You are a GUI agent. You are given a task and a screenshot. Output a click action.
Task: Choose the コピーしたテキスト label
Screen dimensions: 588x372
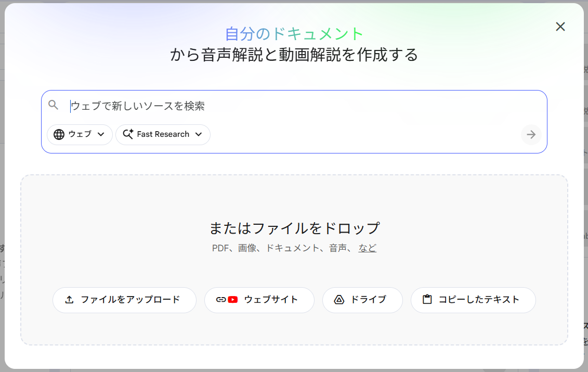pyautogui.click(x=479, y=300)
